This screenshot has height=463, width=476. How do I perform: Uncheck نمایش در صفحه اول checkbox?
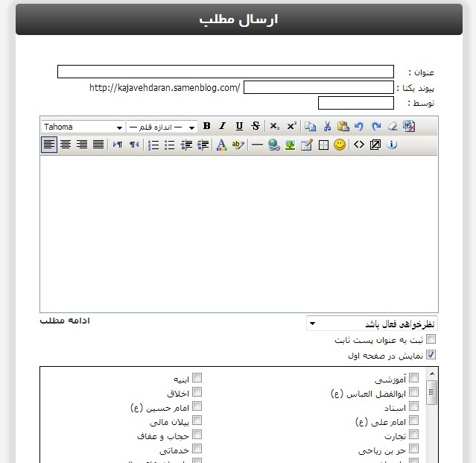click(x=431, y=355)
